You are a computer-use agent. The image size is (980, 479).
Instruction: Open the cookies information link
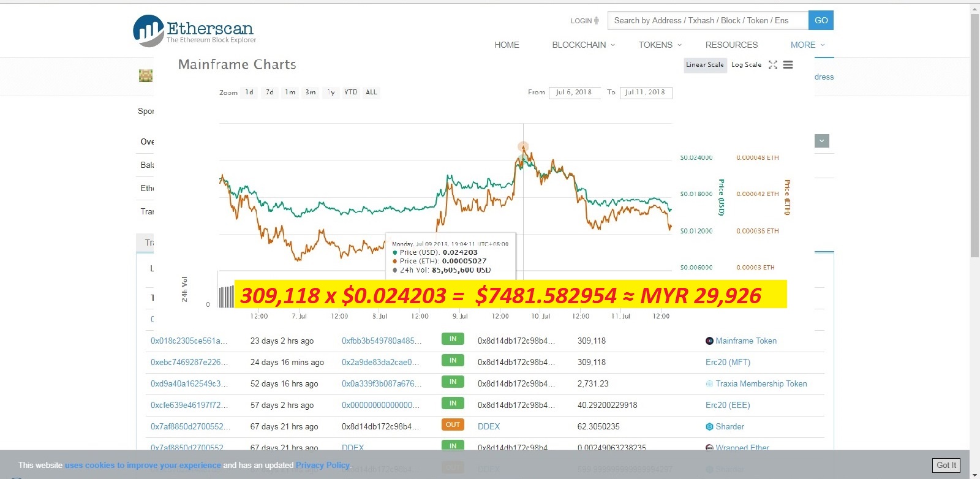[143, 466]
